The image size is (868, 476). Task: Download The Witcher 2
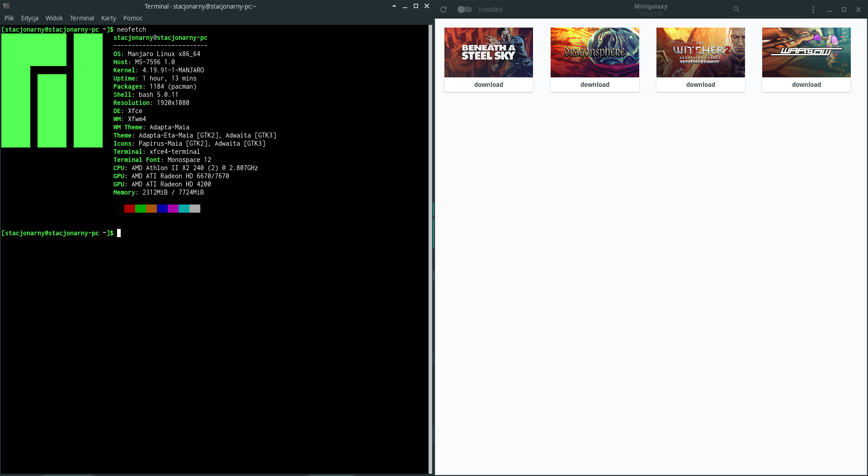pos(701,85)
